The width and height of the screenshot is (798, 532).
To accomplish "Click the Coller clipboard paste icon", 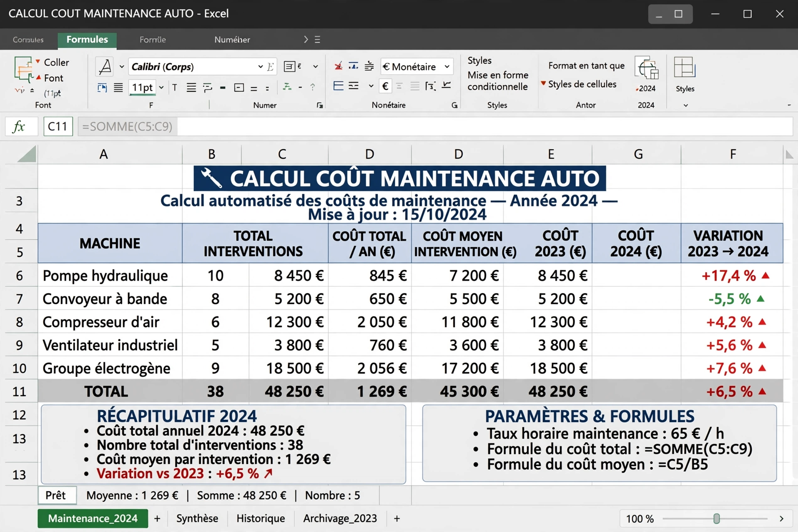I will 24,69.
